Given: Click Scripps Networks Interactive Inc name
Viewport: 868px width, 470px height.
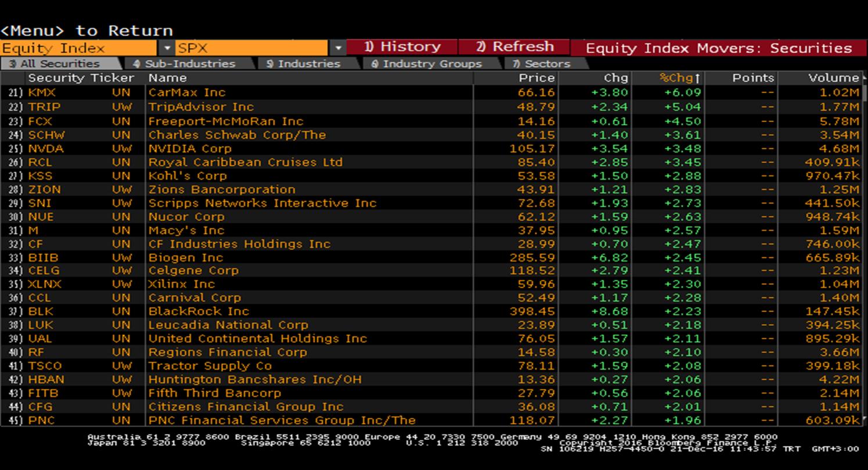Looking at the screenshot, I should [262, 203].
